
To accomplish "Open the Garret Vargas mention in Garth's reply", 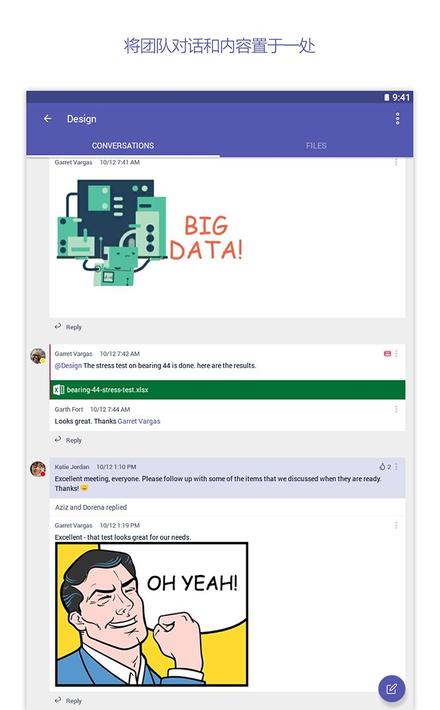I will pyautogui.click(x=139, y=421).
